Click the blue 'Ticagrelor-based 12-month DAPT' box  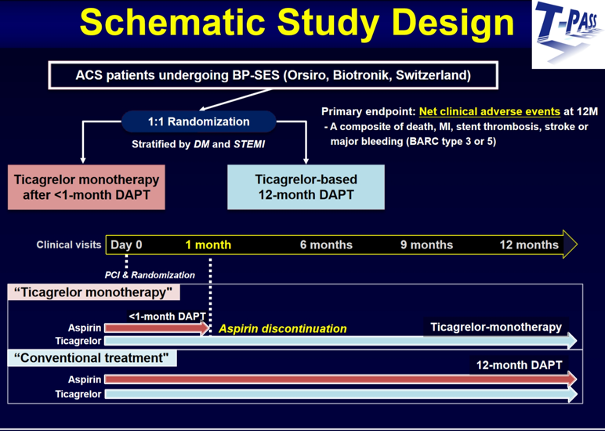click(306, 187)
